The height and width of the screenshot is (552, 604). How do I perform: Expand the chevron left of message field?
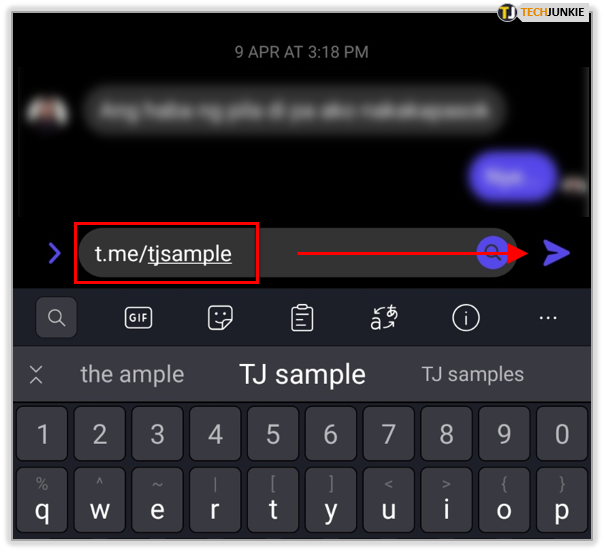[x=55, y=253]
